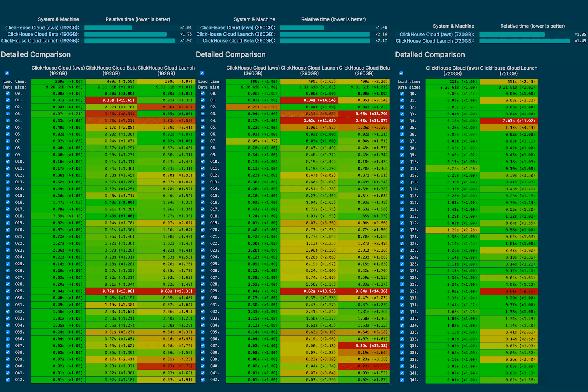Screen dimensions: 588x392
Task: Click the ClickHouse Cloud Beta (192GB) relative time bar
Action: coord(125,34)
